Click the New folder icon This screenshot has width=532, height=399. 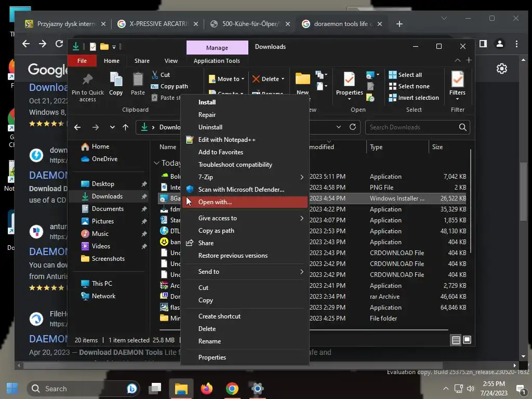303,79
